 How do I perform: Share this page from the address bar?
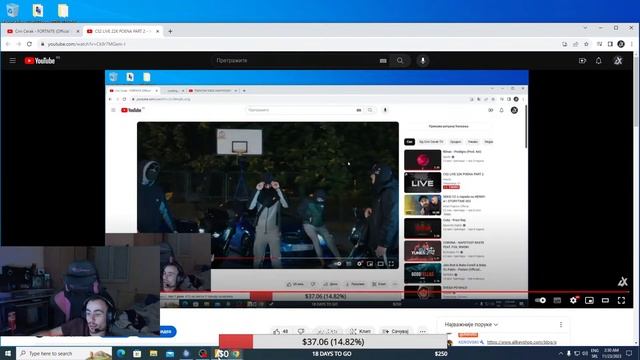pyautogui.click(x=576, y=44)
